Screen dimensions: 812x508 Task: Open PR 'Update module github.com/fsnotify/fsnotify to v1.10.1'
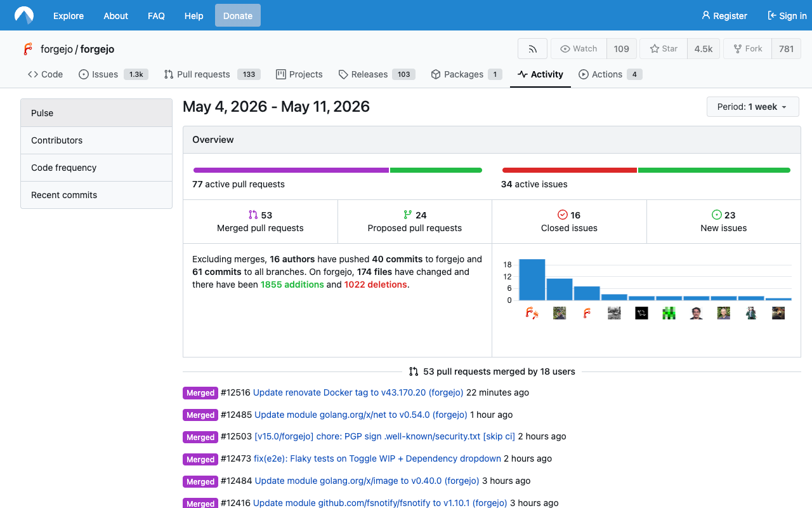380,503
